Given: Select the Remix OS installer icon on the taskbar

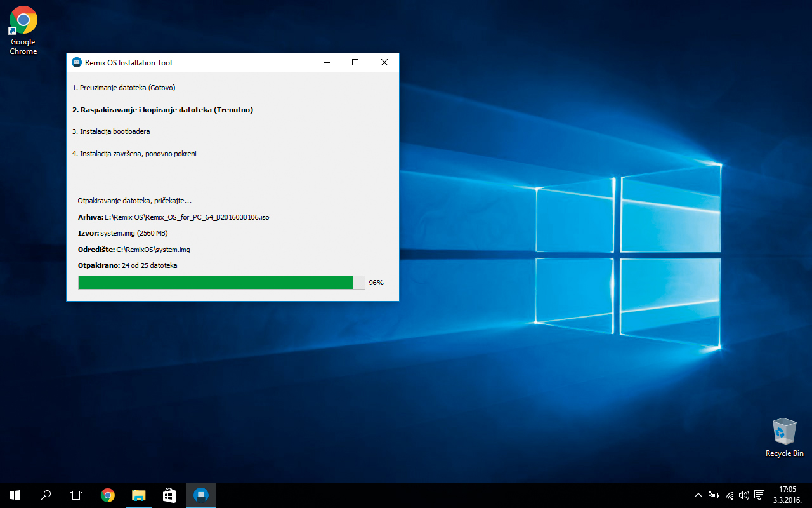Looking at the screenshot, I should [x=200, y=495].
